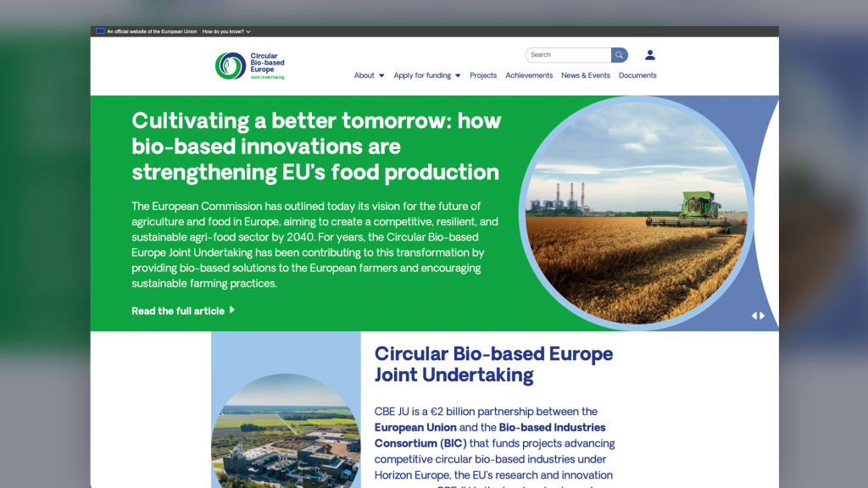Click the Circular Bio-based Europe logo

pos(250,66)
